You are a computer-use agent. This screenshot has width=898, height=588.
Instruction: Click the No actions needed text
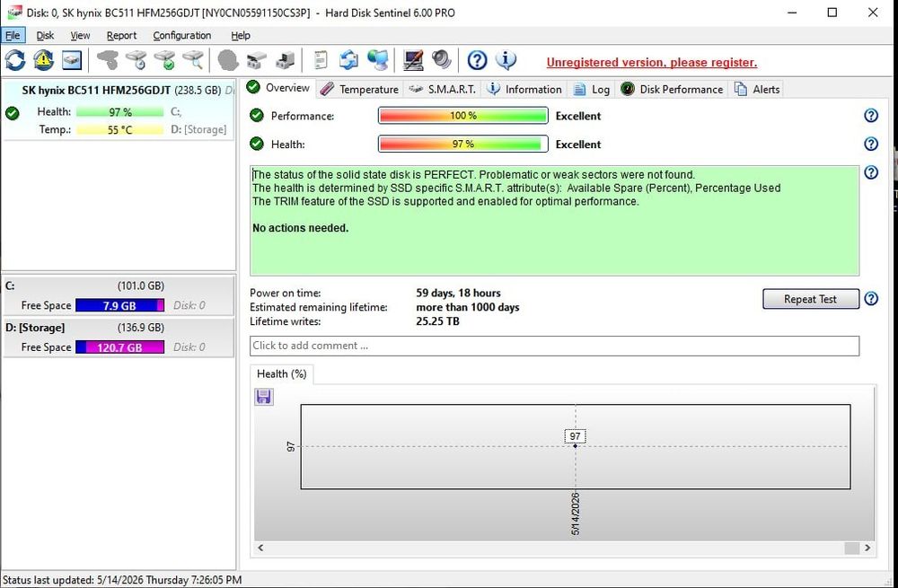tap(300, 228)
